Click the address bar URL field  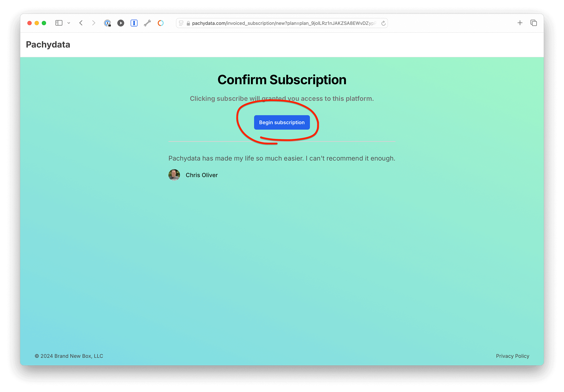coord(282,23)
